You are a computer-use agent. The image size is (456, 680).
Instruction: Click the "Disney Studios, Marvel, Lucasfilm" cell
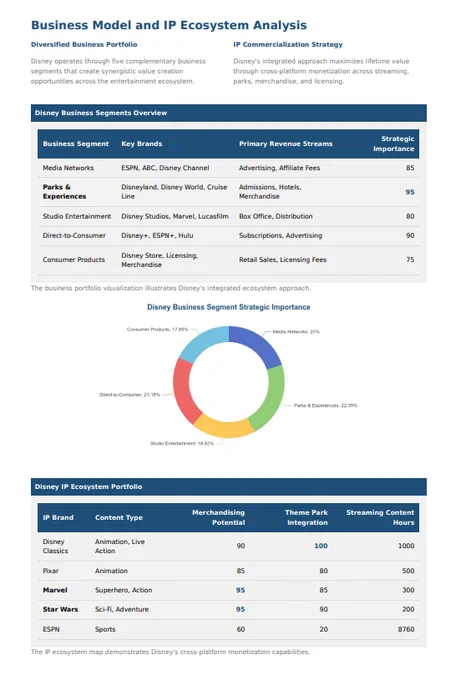[x=175, y=216]
